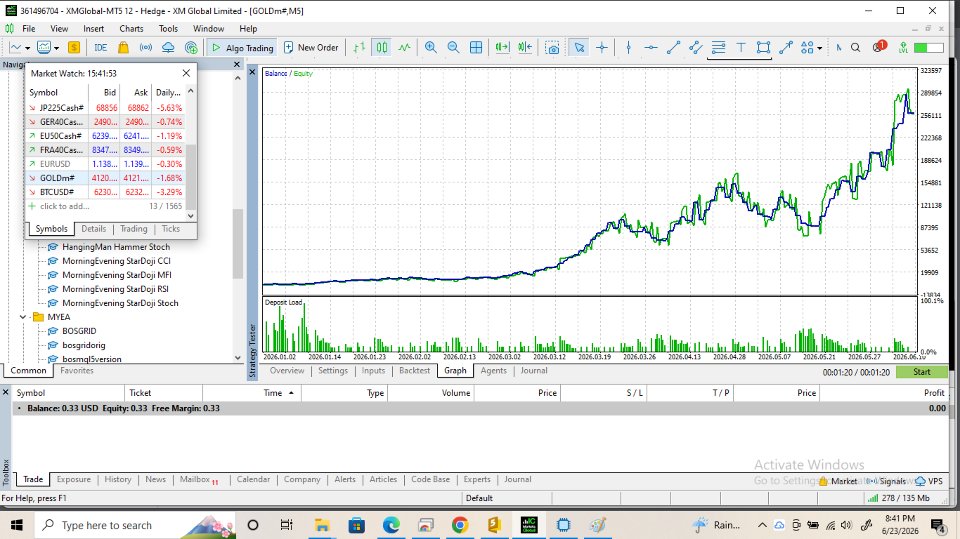
Task: Select the crosshair tool
Action: (x=602, y=47)
